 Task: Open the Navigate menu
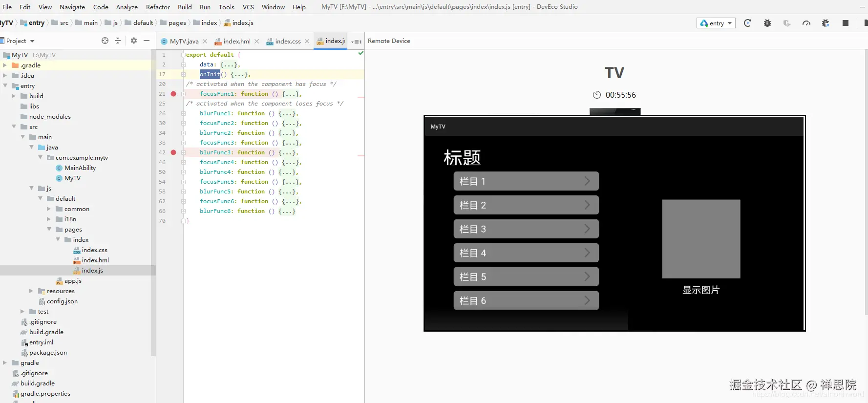pyautogui.click(x=72, y=7)
